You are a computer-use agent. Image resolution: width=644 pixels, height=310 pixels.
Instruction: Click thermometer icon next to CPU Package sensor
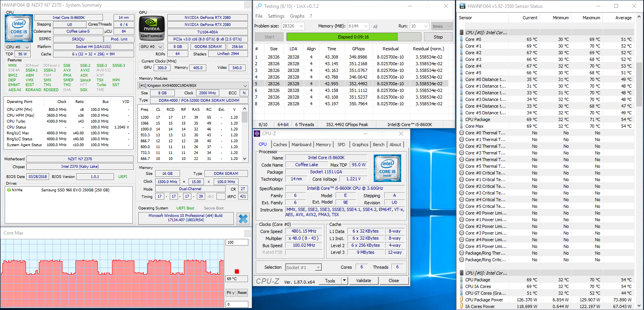[462, 119]
